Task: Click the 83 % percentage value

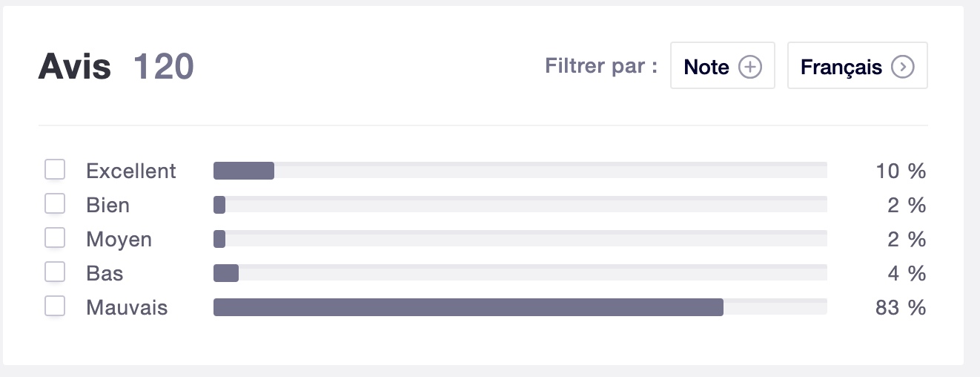Action: 901,307
